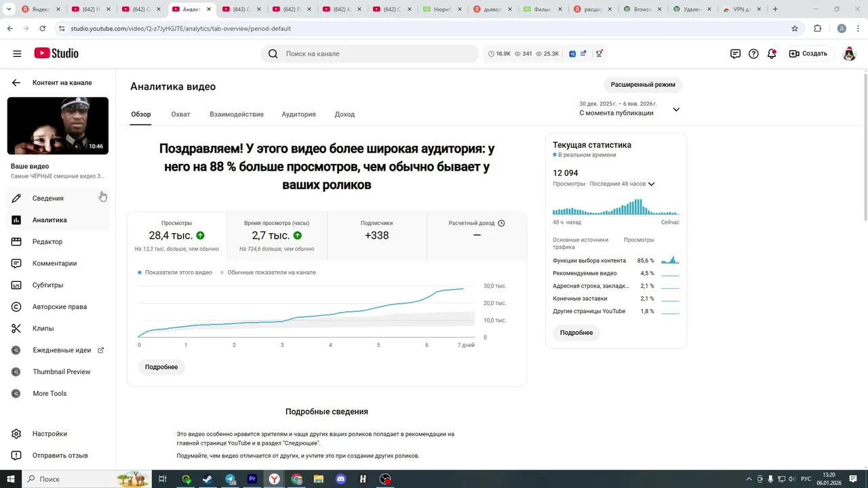This screenshot has height=488, width=868.
Task: Click Отправить отзыв in sidebar
Action: click(58, 455)
